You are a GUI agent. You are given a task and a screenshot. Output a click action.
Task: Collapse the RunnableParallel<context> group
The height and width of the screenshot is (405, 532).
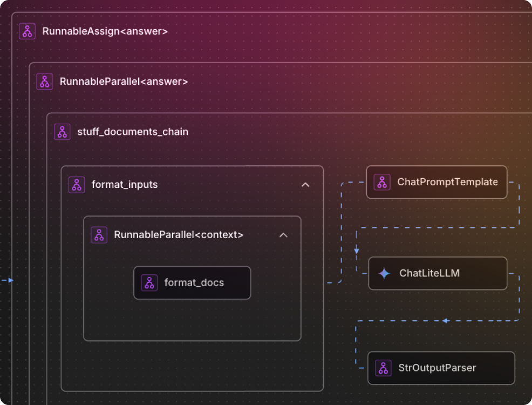click(283, 235)
